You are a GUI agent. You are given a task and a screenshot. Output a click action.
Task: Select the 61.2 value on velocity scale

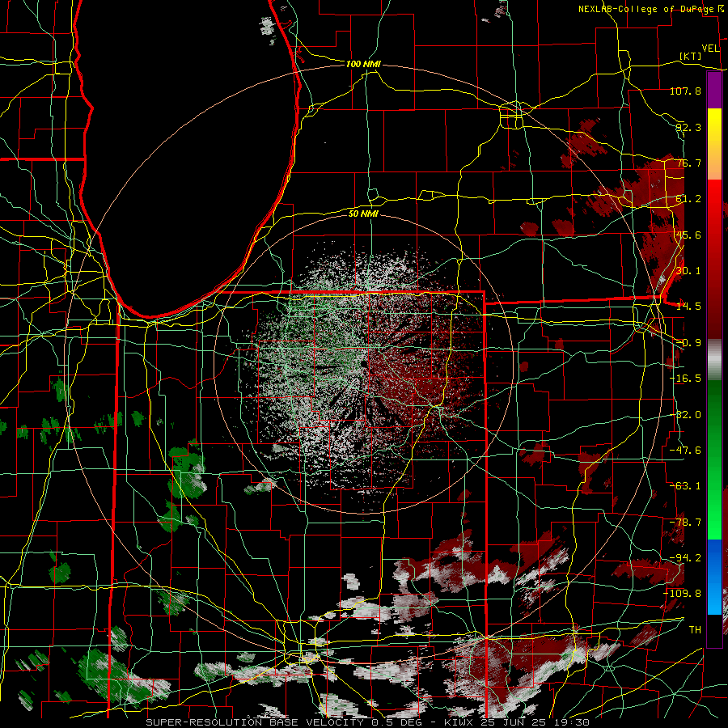688,199
